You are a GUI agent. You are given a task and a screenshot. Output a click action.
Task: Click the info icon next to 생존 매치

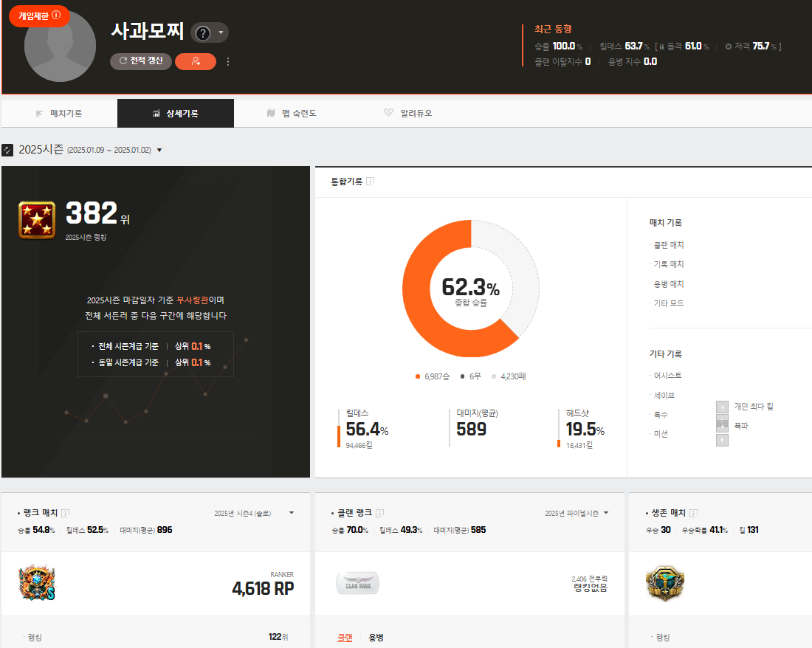(x=693, y=513)
